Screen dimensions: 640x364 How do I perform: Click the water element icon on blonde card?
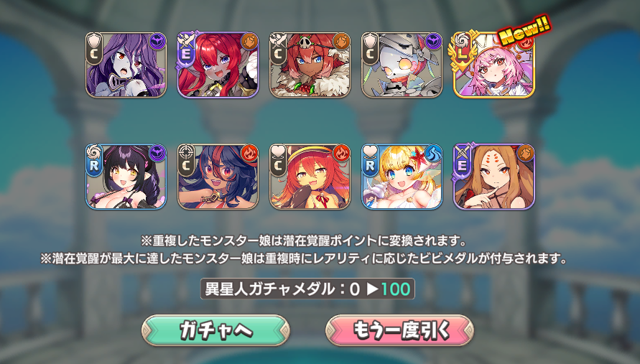pos(433,154)
